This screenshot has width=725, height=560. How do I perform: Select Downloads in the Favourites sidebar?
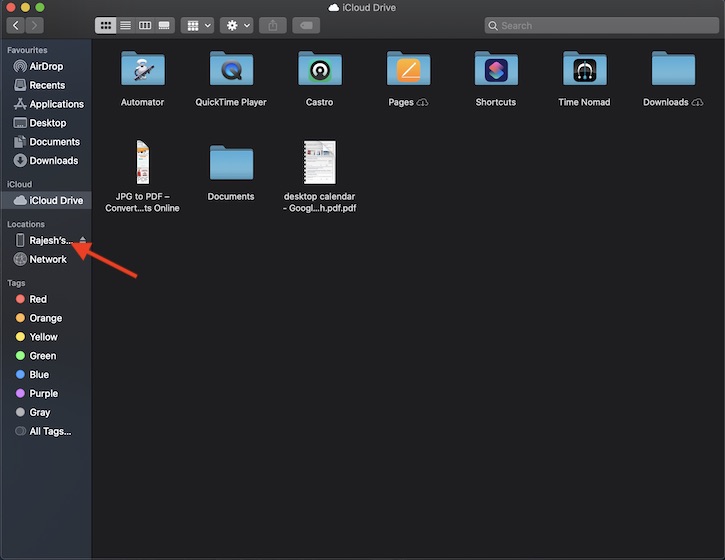click(x=46, y=160)
